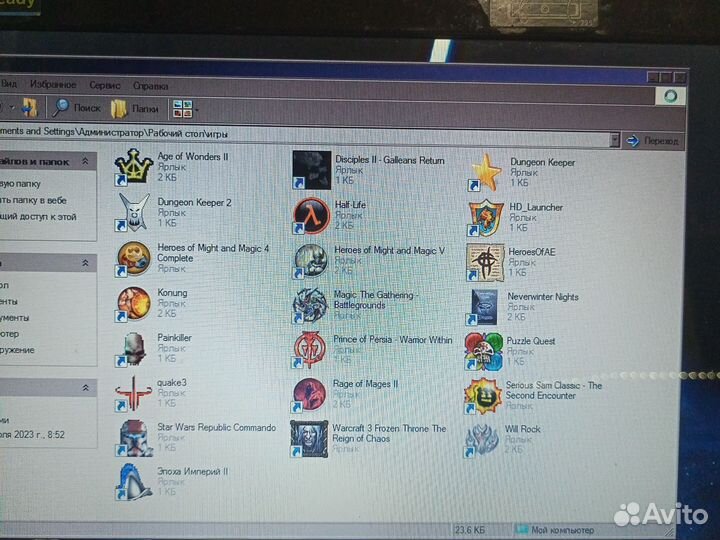Open the Справка menu
The height and width of the screenshot is (540, 720).
pyautogui.click(x=150, y=85)
